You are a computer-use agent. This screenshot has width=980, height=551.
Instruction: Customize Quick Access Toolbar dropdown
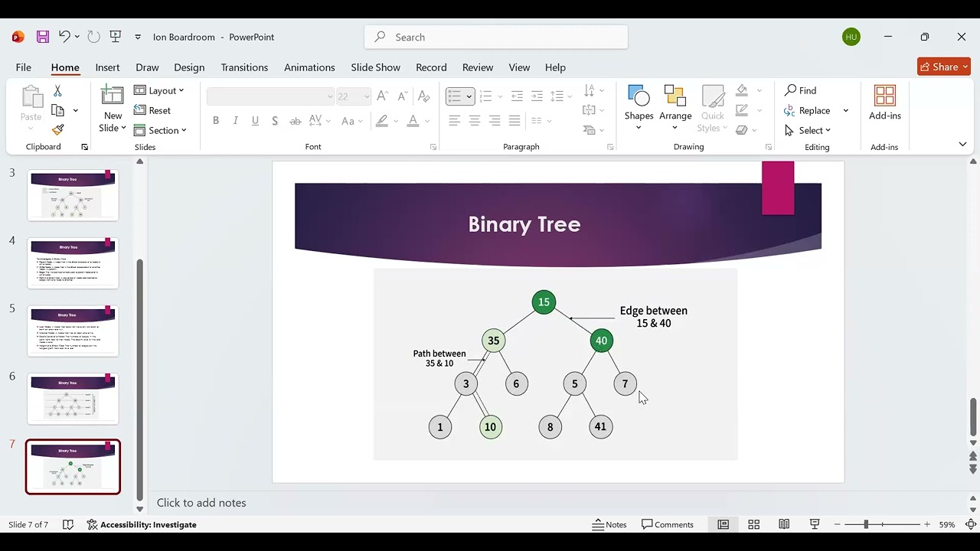pos(138,37)
